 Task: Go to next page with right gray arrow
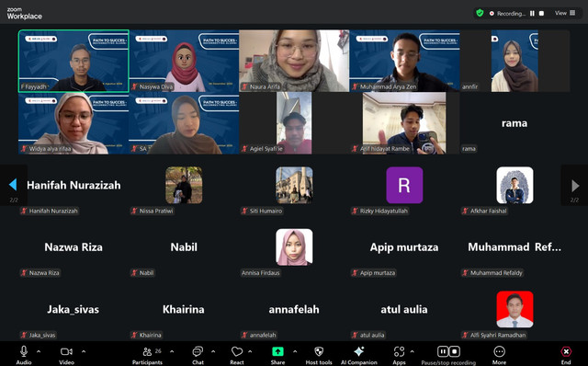click(x=575, y=186)
